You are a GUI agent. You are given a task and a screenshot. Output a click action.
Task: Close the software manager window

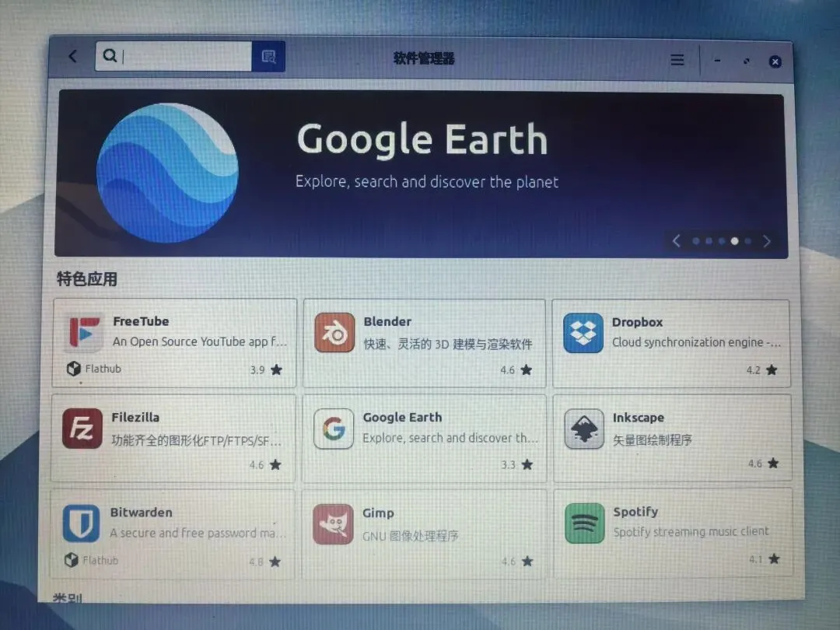coord(775,61)
